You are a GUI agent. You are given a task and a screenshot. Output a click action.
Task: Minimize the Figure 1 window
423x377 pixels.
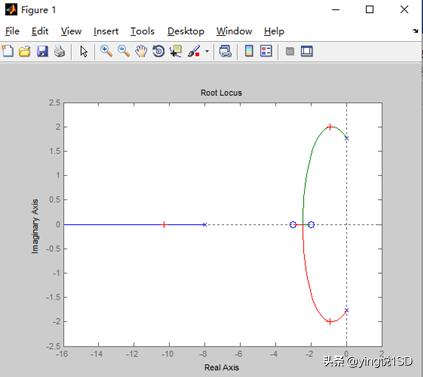pyautogui.click(x=336, y=10)
